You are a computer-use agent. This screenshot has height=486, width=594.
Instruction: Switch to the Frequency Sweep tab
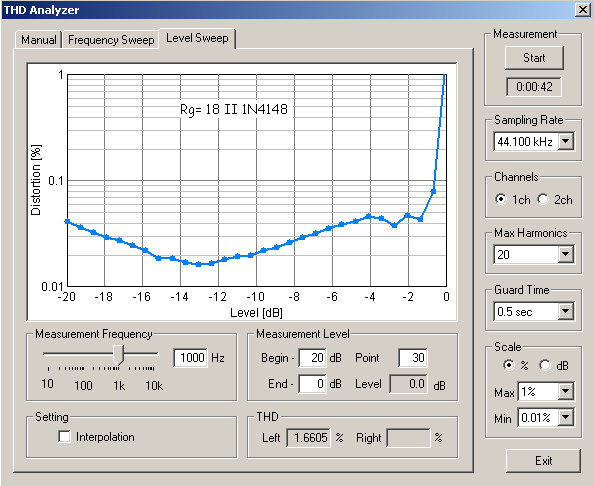pos(111,40)
